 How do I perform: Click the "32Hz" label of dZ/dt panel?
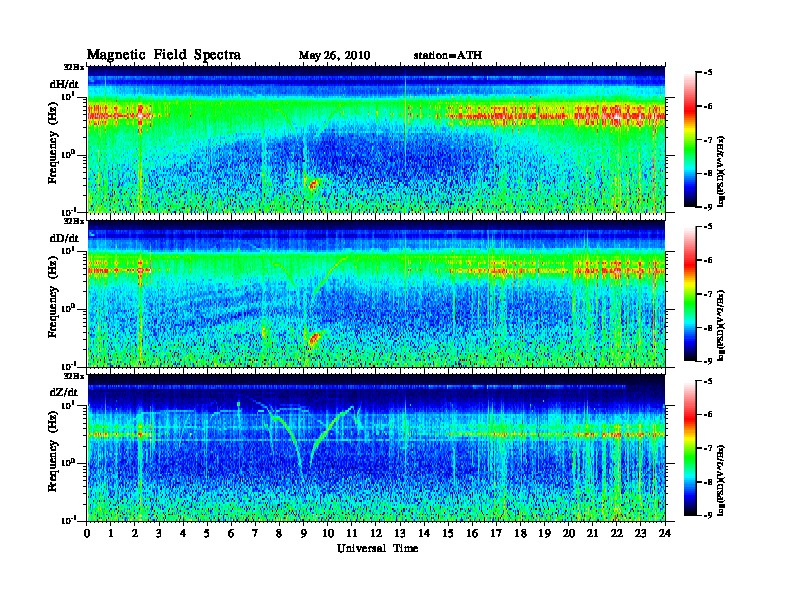tap(74, 376)
